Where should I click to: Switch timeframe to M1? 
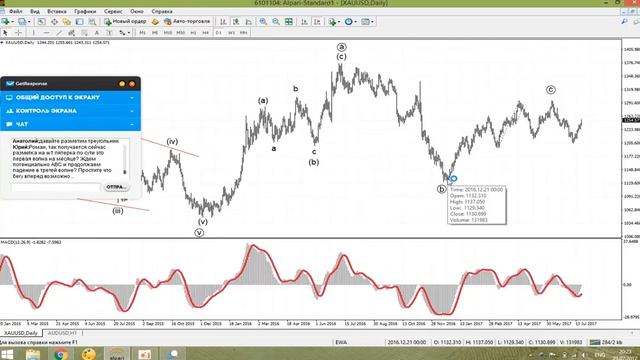click(x=142, y=33)
